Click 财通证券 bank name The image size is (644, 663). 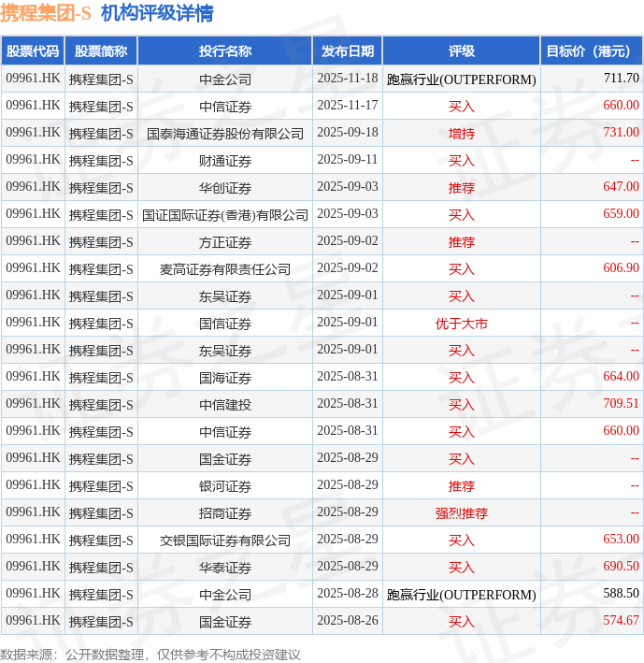click(225, 161)
